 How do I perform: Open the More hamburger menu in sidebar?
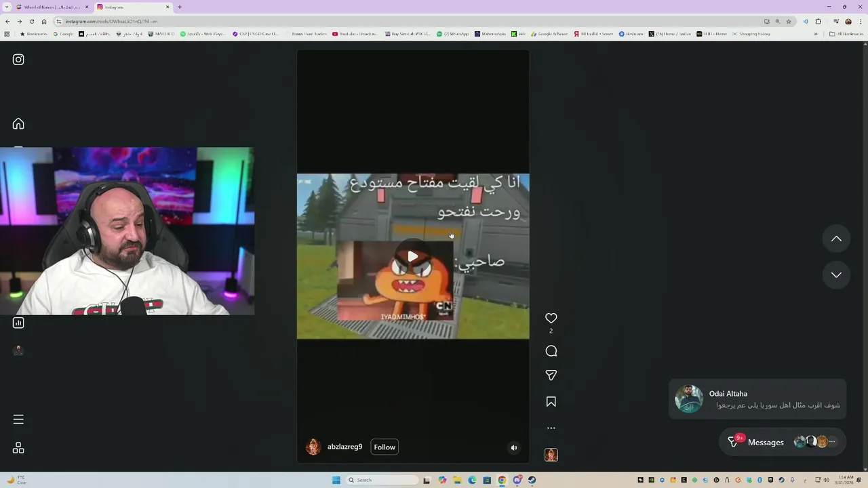(x=18, y=420)
